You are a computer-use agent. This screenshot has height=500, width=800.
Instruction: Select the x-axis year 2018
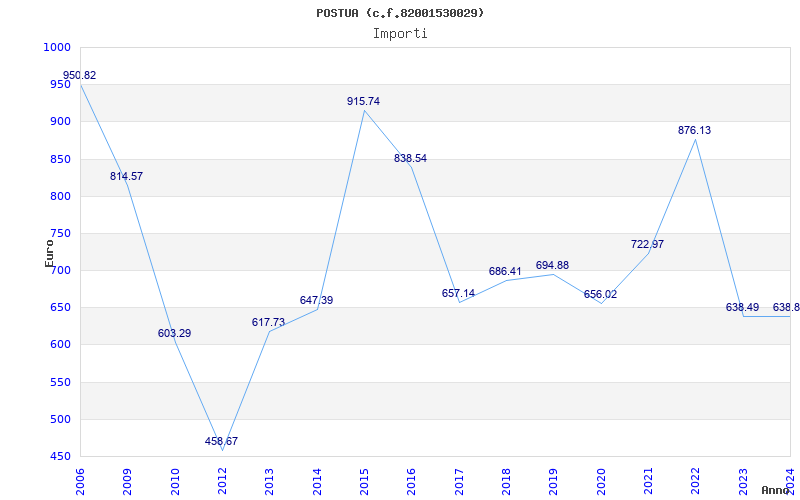pos(506,481)
